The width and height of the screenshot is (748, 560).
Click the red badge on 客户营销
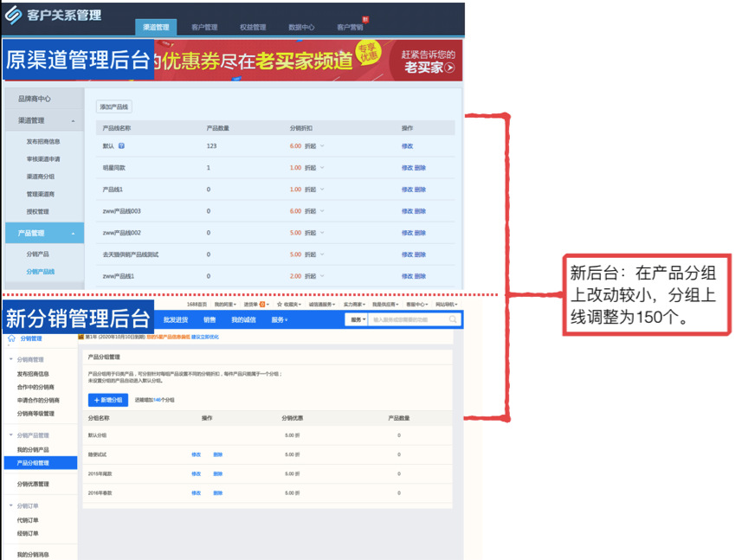pos(365,19)
